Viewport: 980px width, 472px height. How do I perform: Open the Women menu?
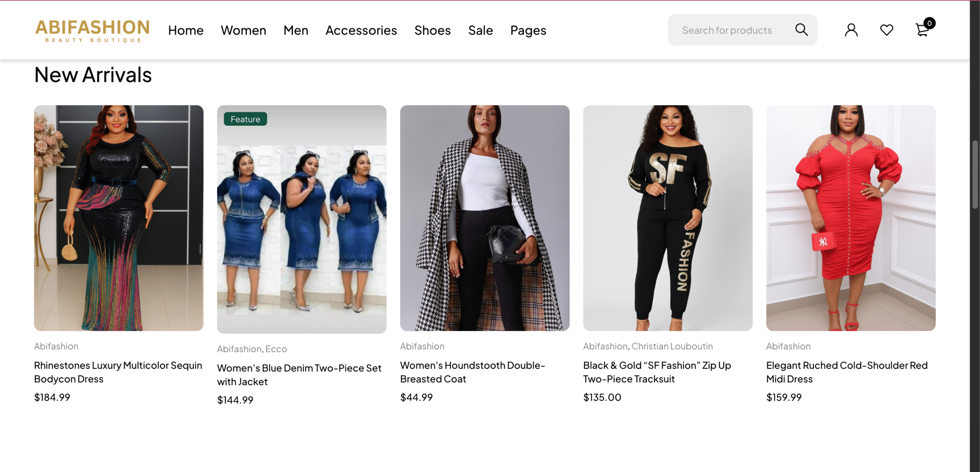coord(243,30)
